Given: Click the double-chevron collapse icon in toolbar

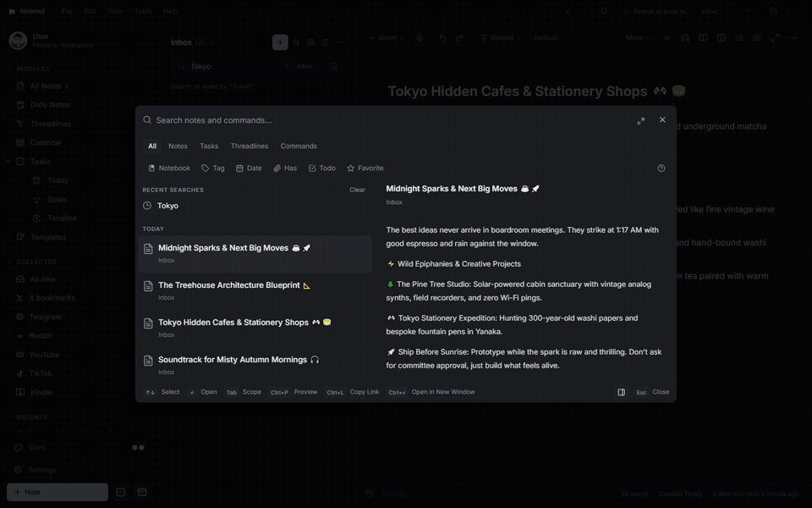Looking at the screenshot, I should 667,38.
